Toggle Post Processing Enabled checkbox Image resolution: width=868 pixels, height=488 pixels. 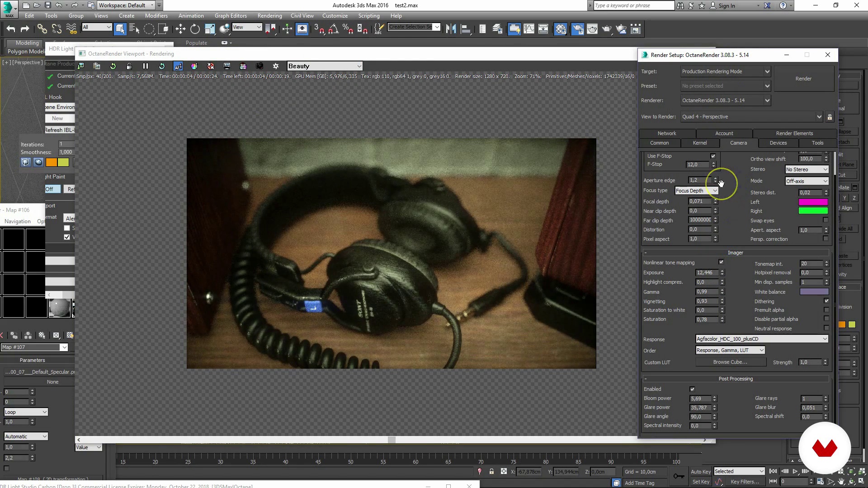tap(692, 389)
